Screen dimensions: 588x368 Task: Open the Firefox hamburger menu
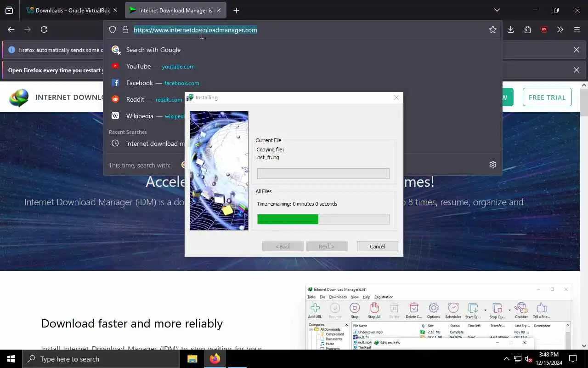pyautogui.click(x=577, y=29)
